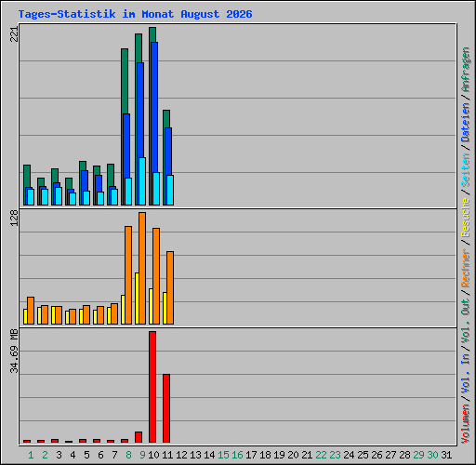Click day 1 label on the x-axis
The image size is (476, 465).
click(31, 455)
